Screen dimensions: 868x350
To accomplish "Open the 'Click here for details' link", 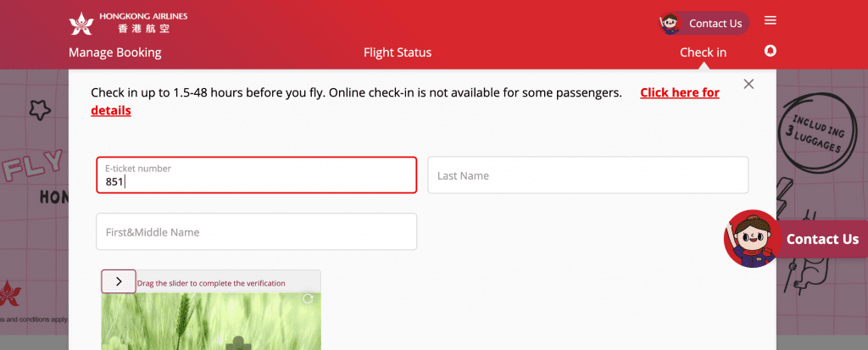I will point(405,102).
